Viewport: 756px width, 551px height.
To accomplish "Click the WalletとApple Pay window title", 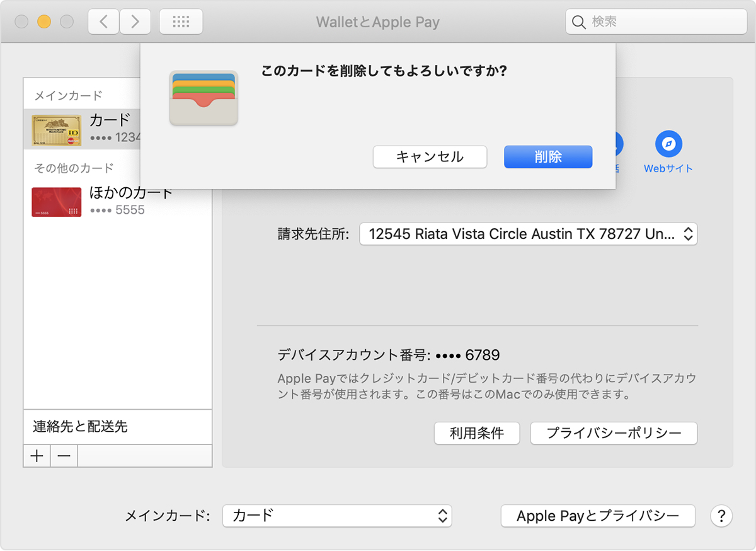I will [378, 22].
